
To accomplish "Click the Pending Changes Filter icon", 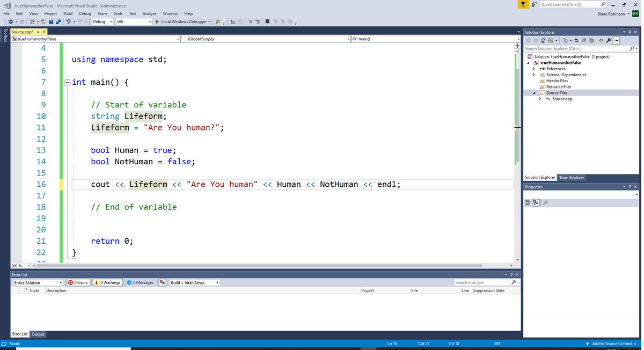I will click(x=566, y=40).
